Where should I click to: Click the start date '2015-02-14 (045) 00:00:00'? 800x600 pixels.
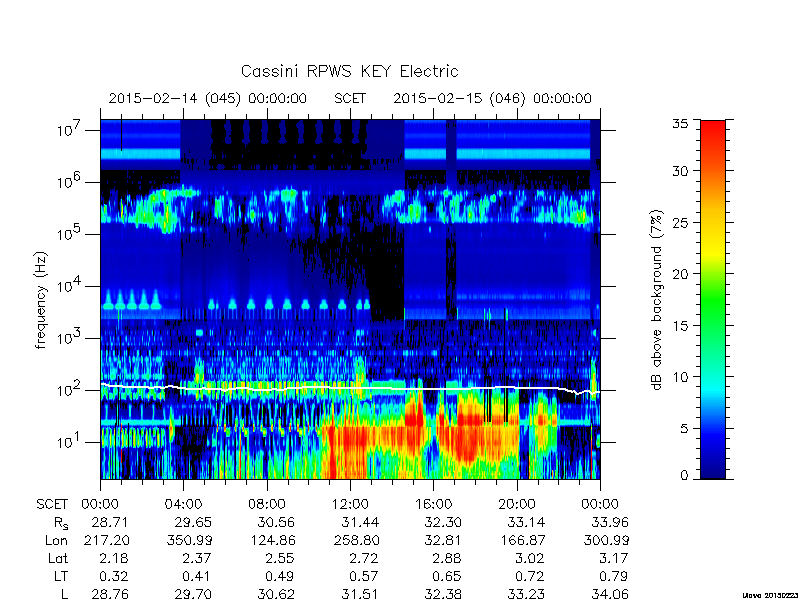[208, 98]
